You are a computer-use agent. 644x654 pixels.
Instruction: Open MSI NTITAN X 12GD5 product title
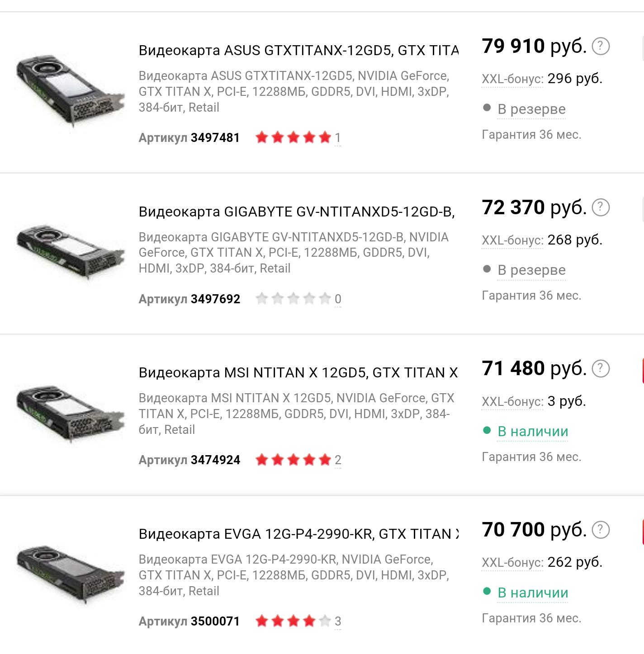(x=298, y=372)
